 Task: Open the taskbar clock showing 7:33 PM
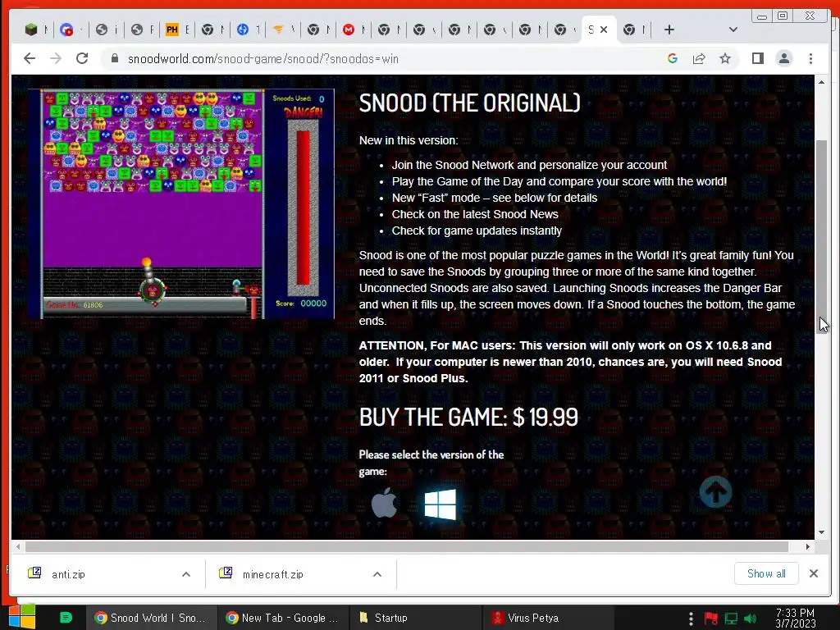click(x=795, y=619)
